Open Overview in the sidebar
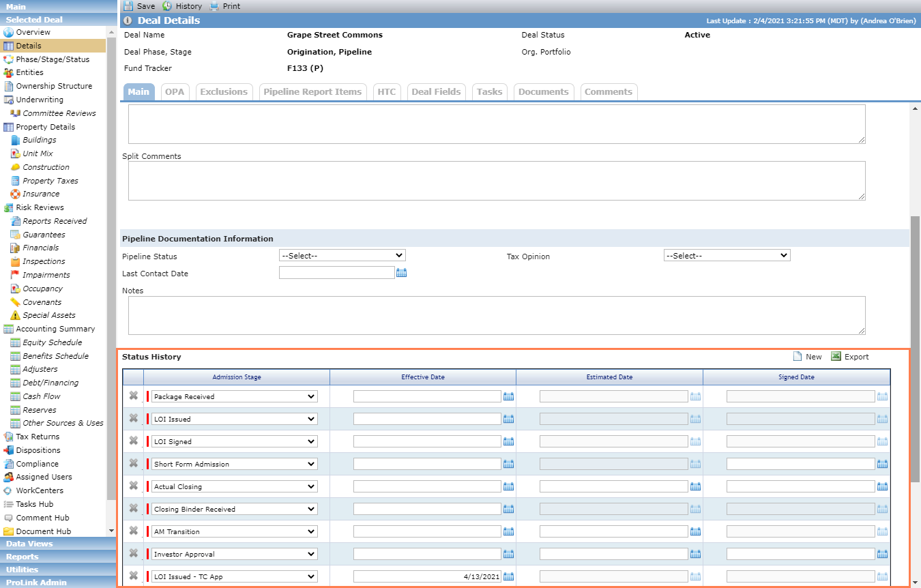 [x=33, y=32]
